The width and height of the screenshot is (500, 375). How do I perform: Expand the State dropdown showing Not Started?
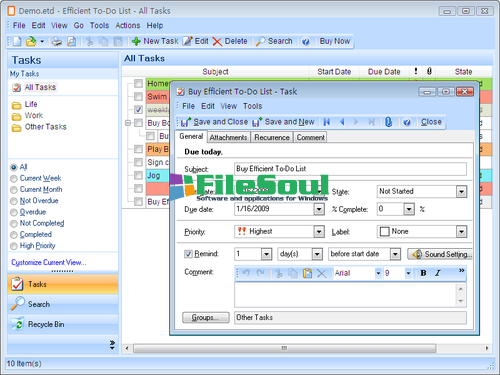[x=461, y=192]
